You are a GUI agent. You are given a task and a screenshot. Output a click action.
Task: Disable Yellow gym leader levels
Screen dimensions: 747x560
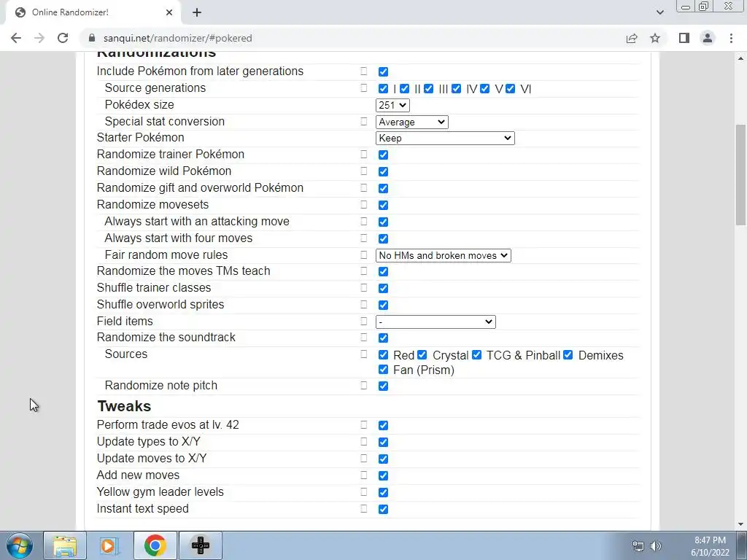click(383, 492)
